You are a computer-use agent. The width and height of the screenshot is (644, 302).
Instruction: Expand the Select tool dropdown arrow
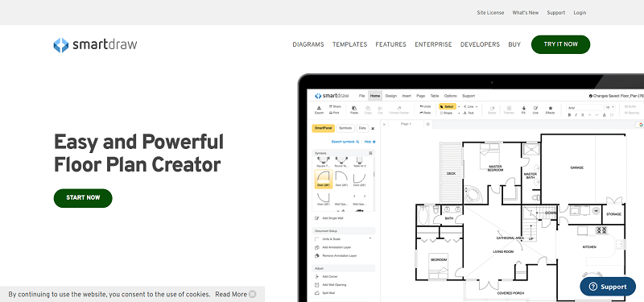click(459, 107)
